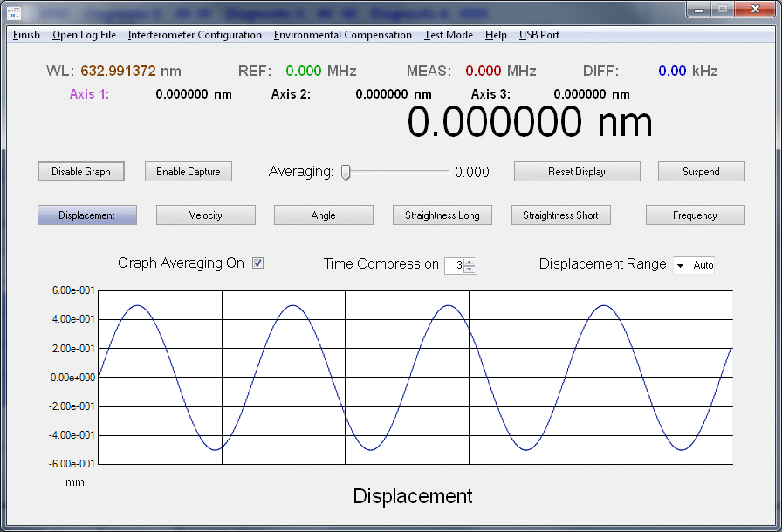Open the Test Mode menu
This screenshot has width=782, height=532.
(449, 35)
